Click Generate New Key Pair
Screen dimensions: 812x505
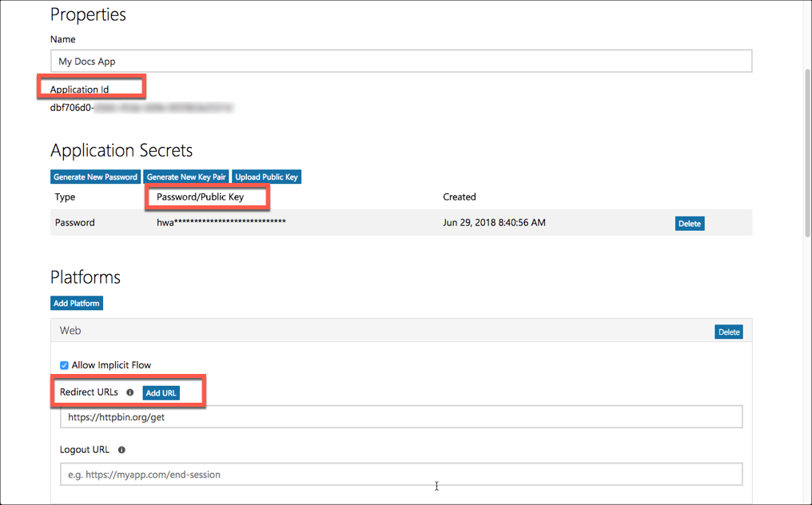tap(185, 177)
